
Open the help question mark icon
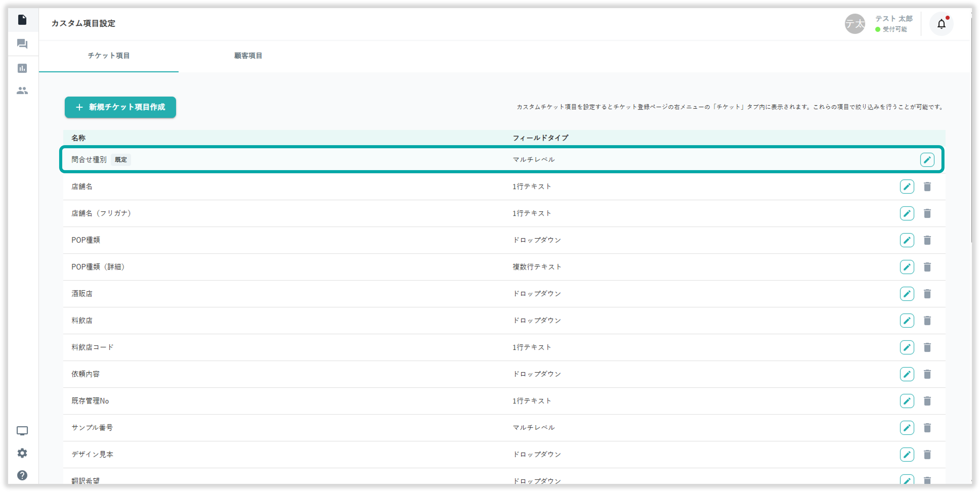coord(22,475)
